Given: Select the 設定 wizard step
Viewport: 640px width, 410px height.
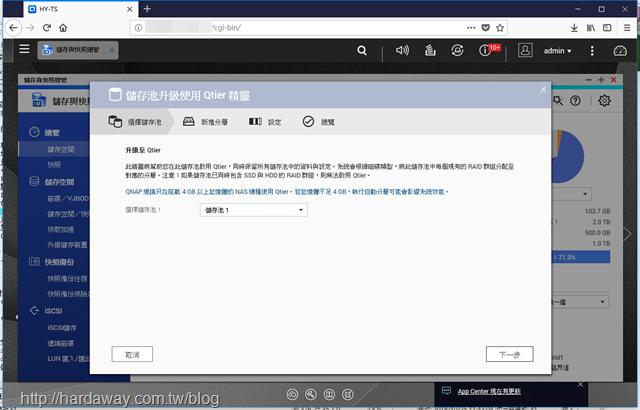Looking at the screenshot, I should point(265,122).
